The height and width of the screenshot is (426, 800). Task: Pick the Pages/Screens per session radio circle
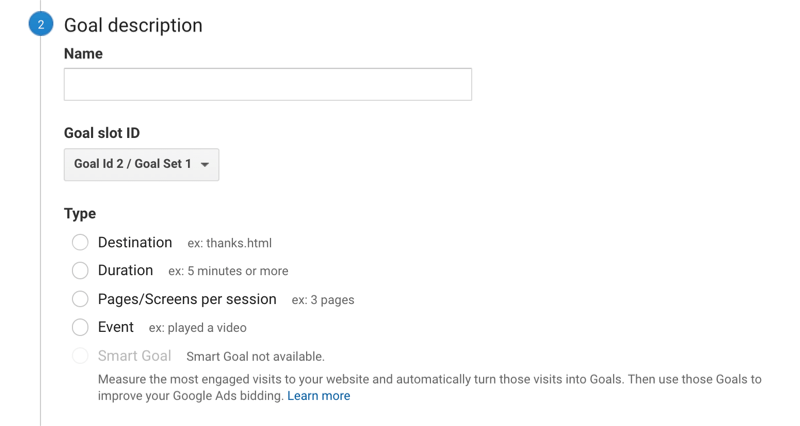[x=80, y=299]
